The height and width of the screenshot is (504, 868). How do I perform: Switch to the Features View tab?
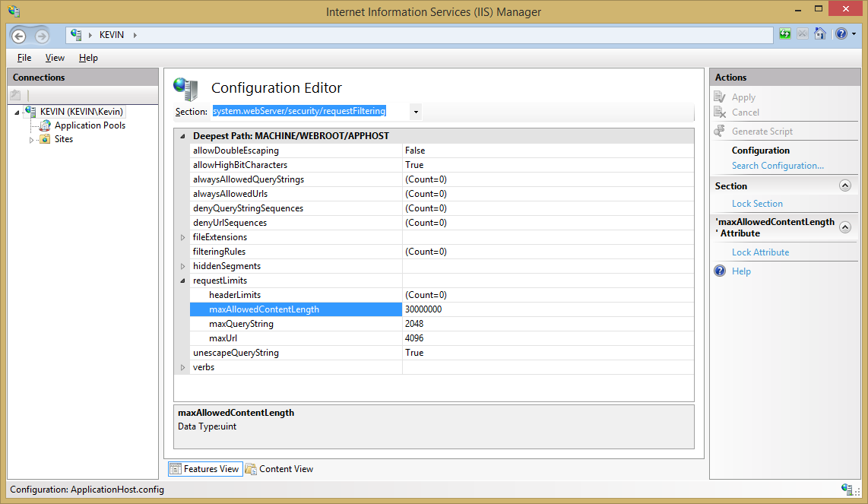click(205, 469)
